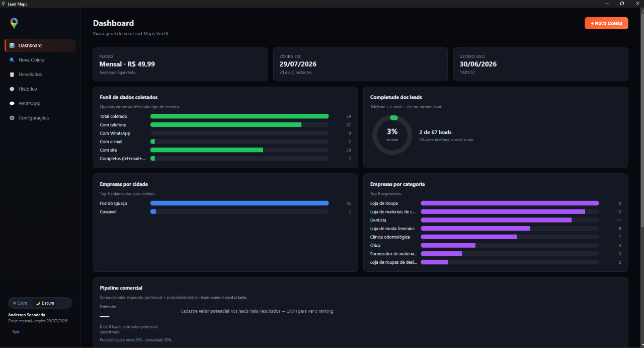Click the 'Ótica' category label
This screenshot has width=644, height=348.
click(x=376, y=245)
